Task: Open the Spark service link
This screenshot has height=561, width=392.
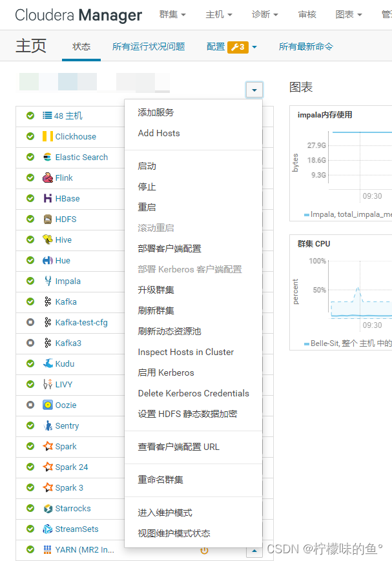Action: click(x=66, y=447)
